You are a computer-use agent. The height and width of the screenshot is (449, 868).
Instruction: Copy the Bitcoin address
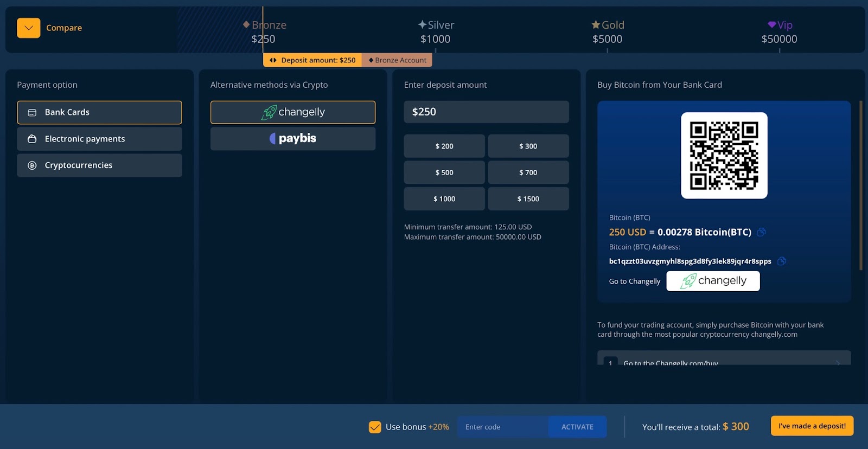[x=782, y=261]
